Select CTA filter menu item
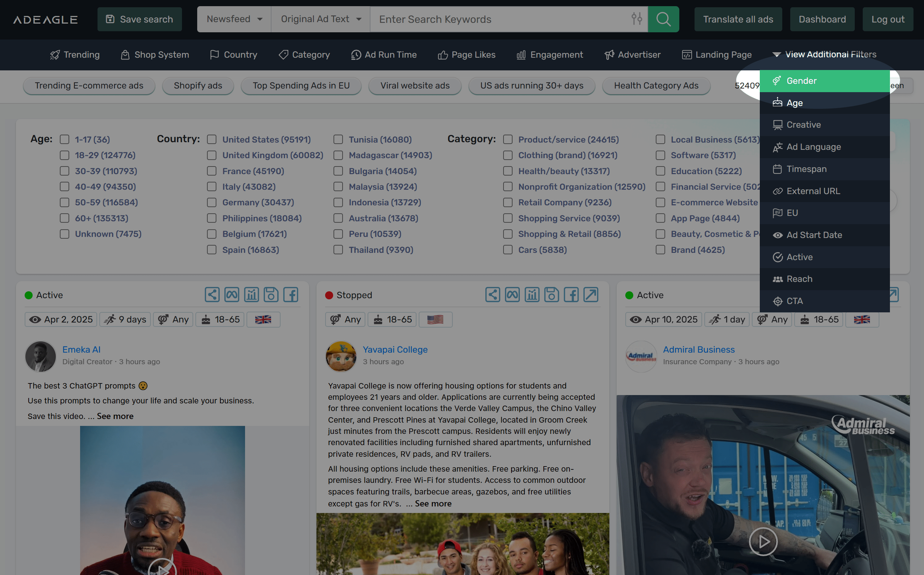 point(824,301)
